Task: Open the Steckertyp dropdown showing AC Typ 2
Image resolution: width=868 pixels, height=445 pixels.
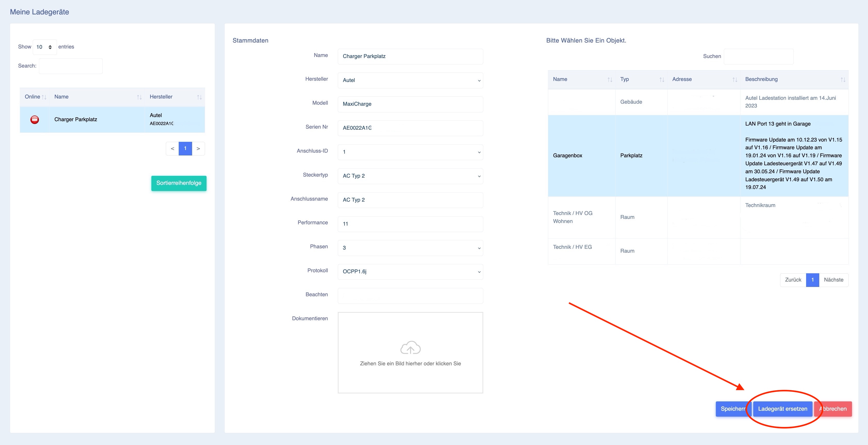Action: tap(410, 176)
